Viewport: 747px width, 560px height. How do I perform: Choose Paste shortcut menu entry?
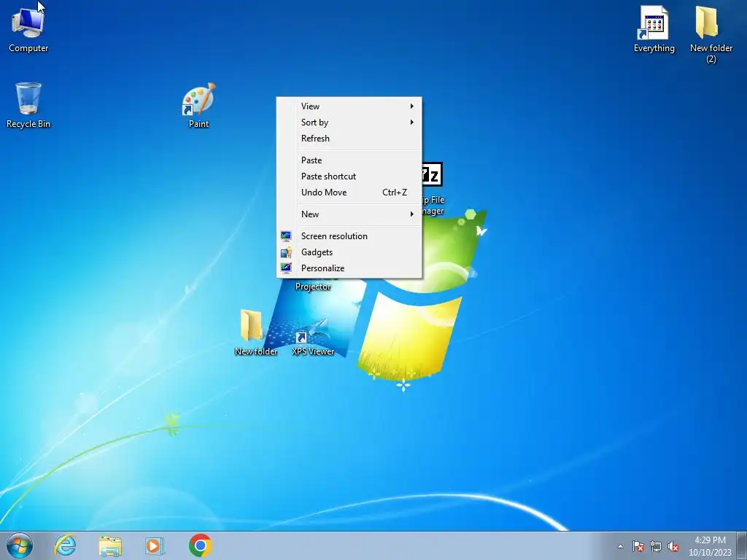(349, 176)
